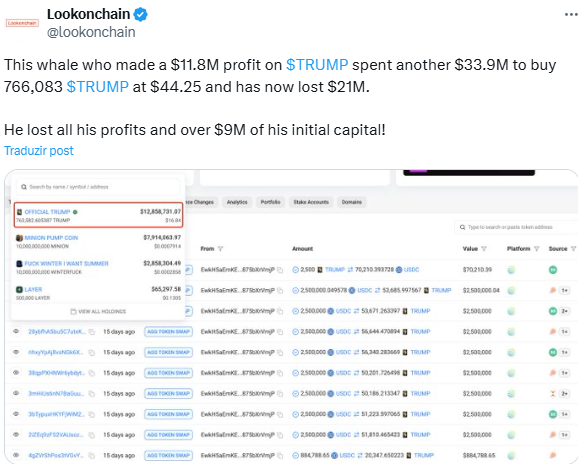Open the Lookonchain profile avatar
Image resolution: width=578 pixels, height=464 pixels.
coord(22,23)
